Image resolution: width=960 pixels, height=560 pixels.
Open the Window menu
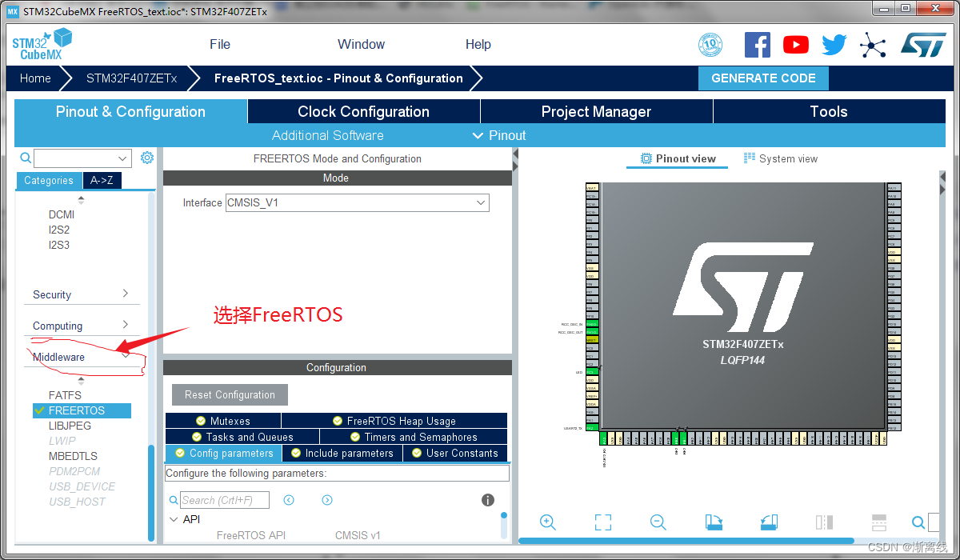361,44
